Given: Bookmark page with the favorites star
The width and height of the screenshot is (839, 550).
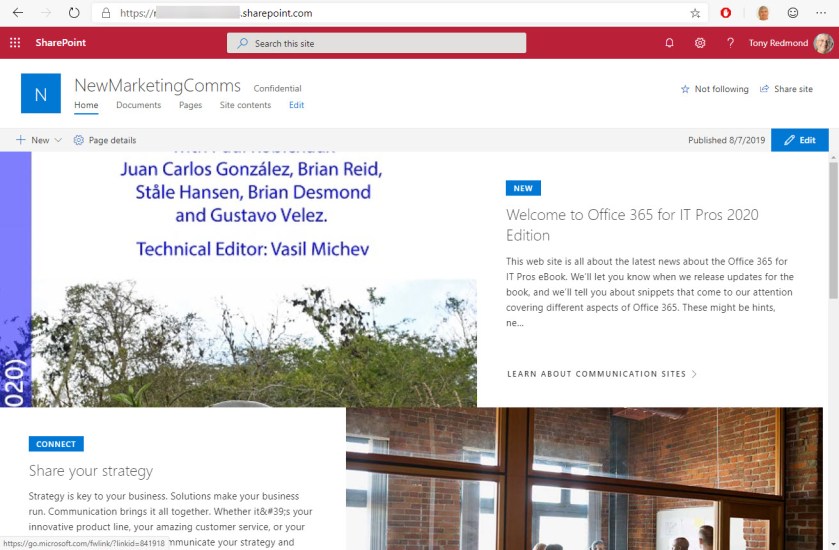Looking at the screenshot, I should (x=695, y=13).
